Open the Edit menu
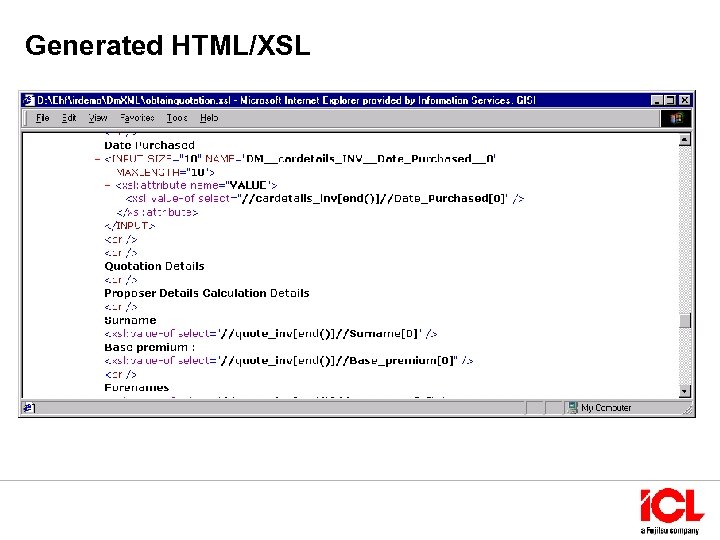Image resolution: width=720 pixels, height=540 pixels. (x=69, y=118)
